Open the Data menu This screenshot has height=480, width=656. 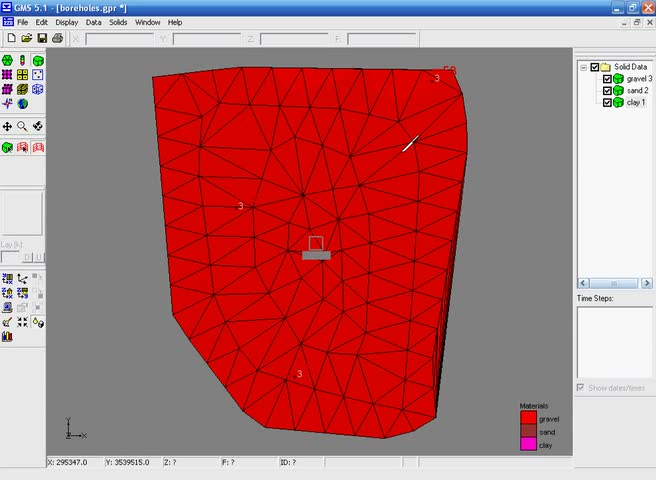94,22
